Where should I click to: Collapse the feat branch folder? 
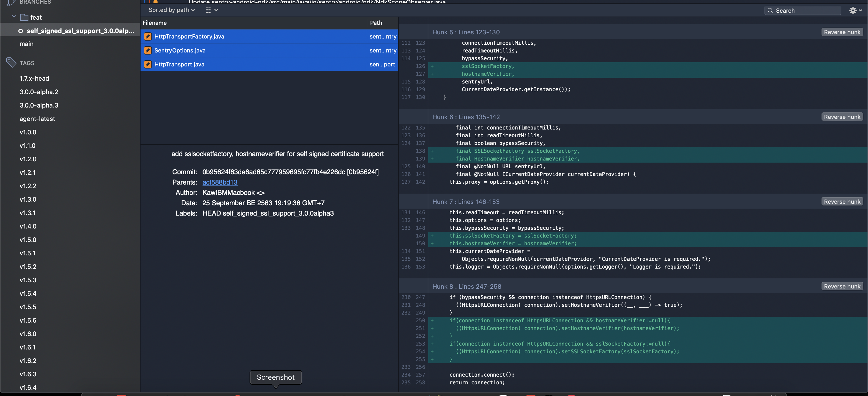[x=14, y=16]
